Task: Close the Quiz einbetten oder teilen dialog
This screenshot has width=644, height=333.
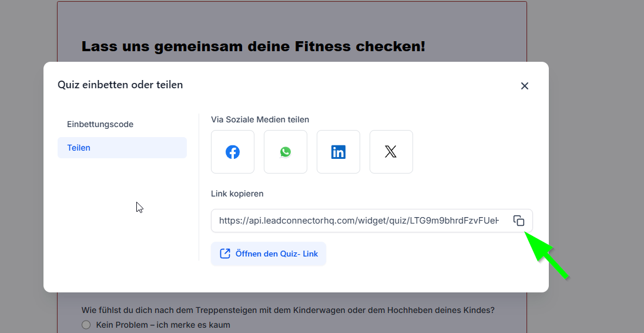Action: 525,86
